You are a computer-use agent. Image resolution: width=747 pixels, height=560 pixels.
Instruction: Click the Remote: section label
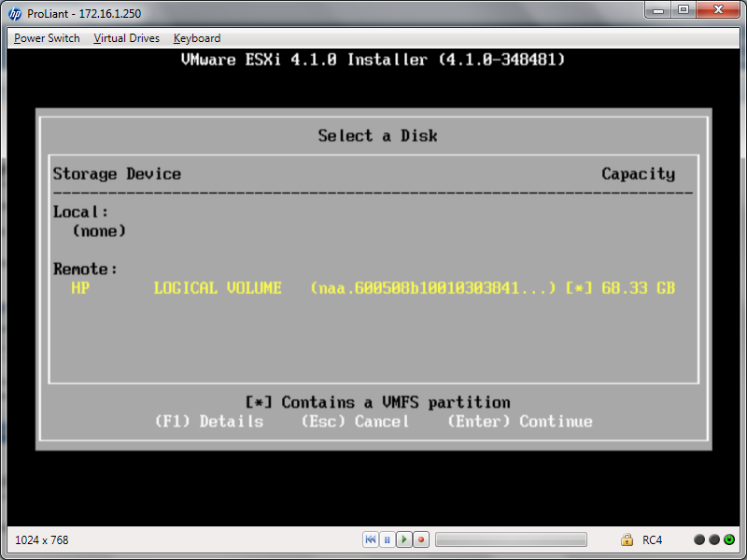pyautogui.click(x=85, y=269)
